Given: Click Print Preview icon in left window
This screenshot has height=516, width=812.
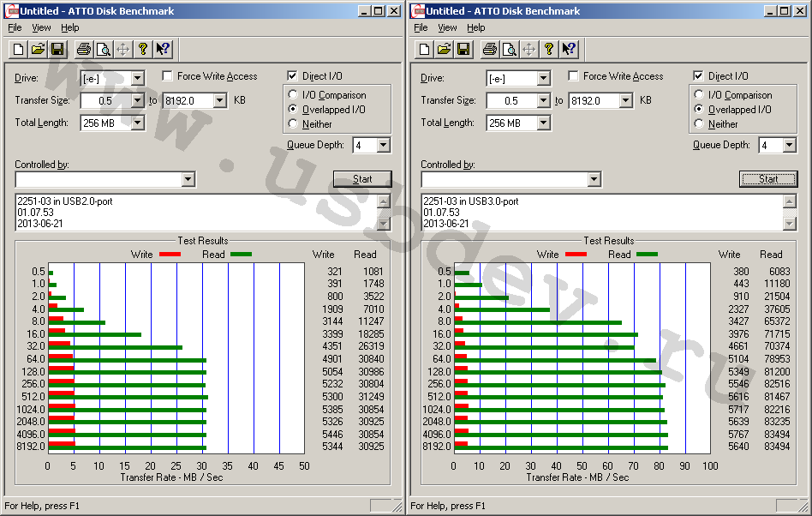Looking at the screenshot, I should point(104,49).
